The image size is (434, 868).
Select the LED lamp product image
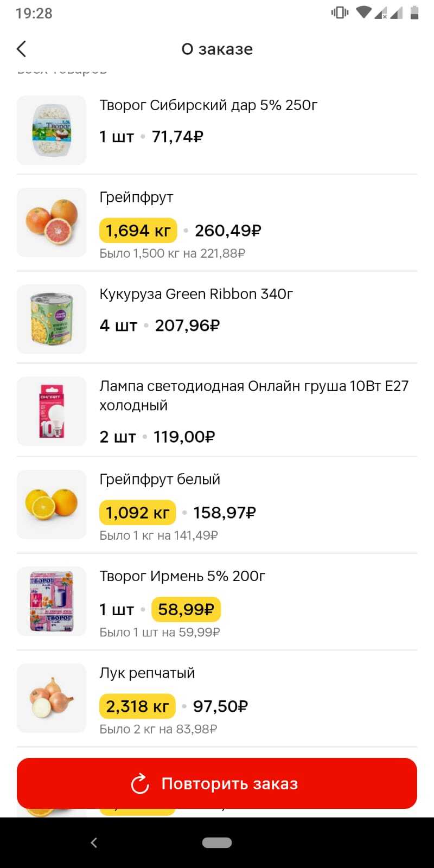tap(52, 411)
